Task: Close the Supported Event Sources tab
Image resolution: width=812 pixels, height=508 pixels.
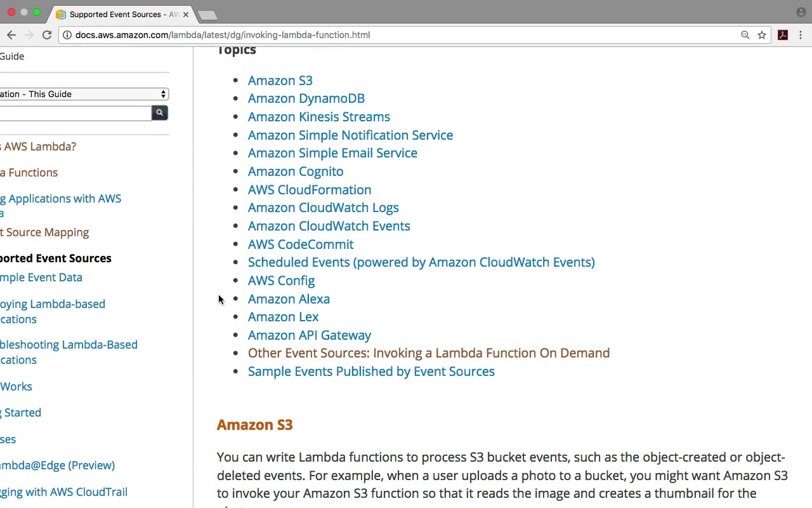Action: click(x=186, y=14)
